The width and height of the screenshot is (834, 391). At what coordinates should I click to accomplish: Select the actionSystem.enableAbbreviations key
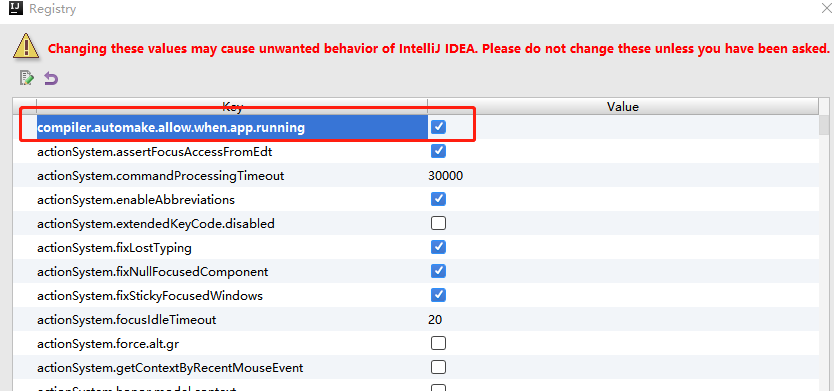pyautogui.click(x=136, y=200)
